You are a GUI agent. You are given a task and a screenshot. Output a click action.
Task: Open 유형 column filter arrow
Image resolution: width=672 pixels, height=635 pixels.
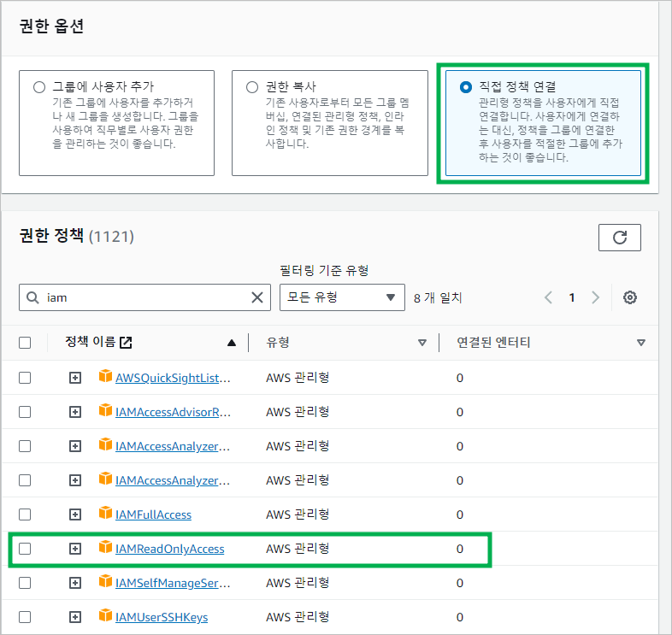[422, 343]
